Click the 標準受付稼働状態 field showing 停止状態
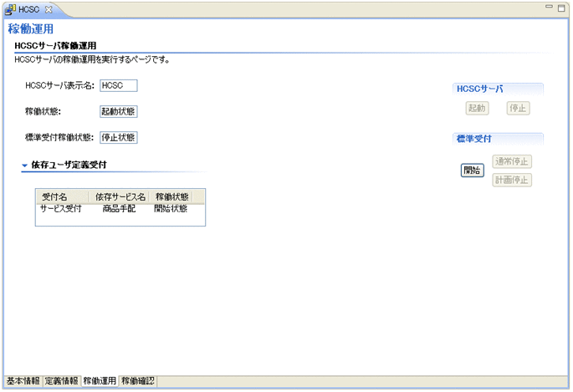The width and height of the screenshot is (573, 392). [119, 138]
